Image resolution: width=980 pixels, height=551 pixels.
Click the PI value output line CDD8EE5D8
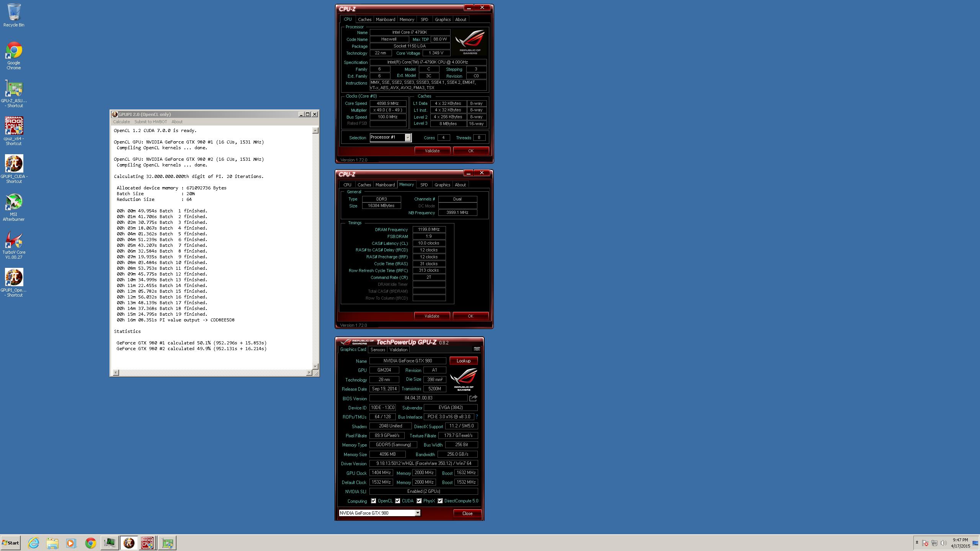[175, 320]
